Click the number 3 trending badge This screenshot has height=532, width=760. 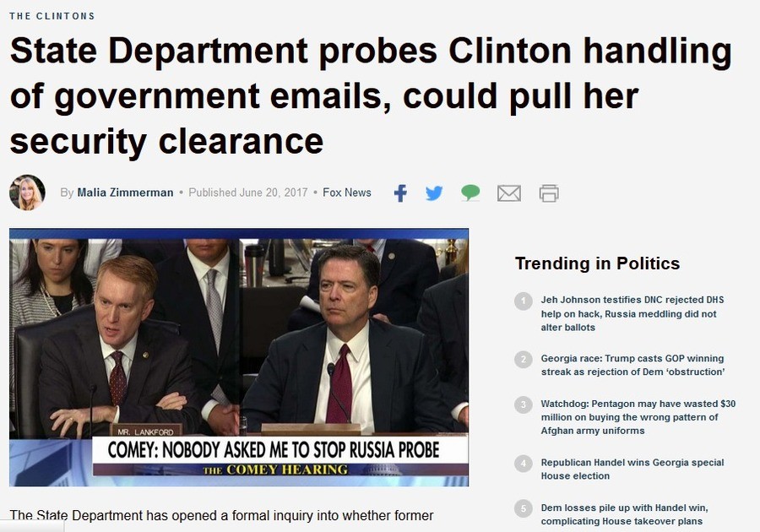pos(523,404)
